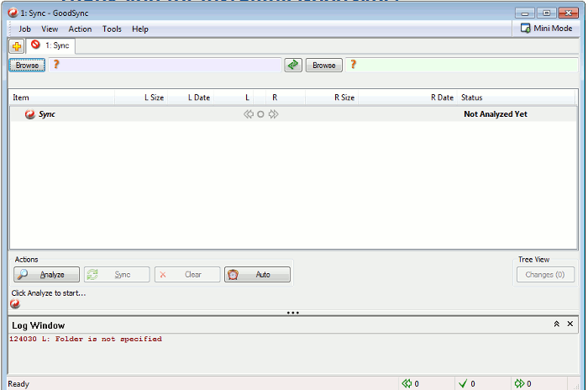Click right-copy count icon in status bar
Viewport: 588px width, 390px height.
pyautogui.click(x=519, y=383)
